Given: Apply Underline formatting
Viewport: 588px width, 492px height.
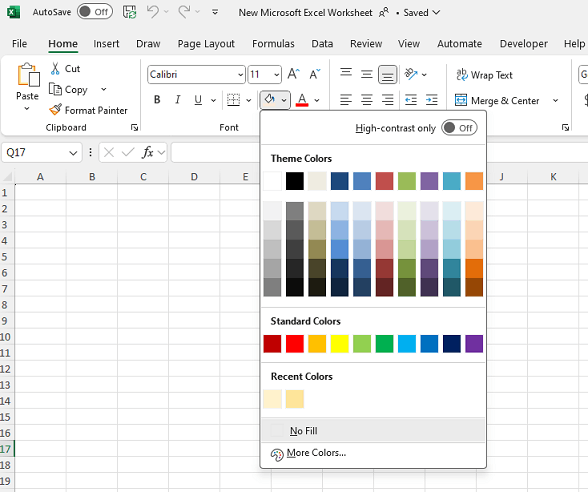Looking at the screenshot, I should (198, 100).
